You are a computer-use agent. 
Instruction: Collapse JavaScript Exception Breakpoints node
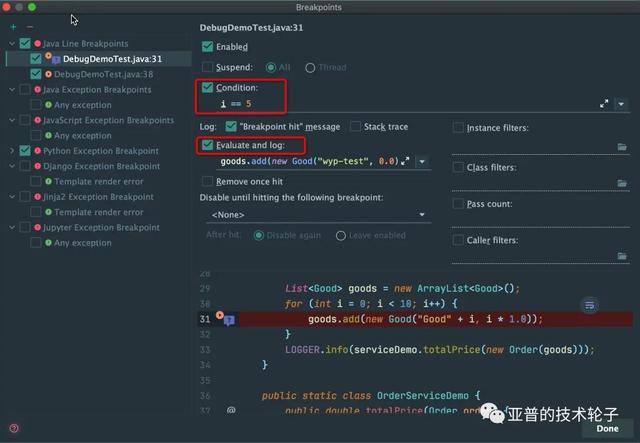tap(12, 120)
